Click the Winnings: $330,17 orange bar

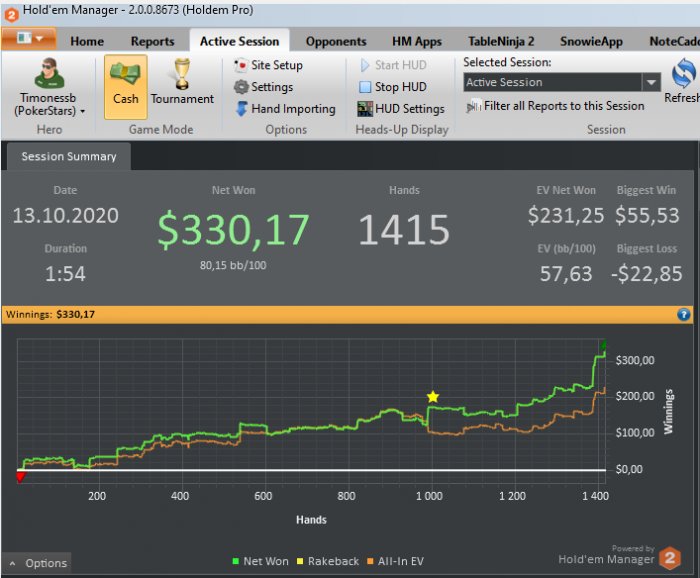[346, 314]
